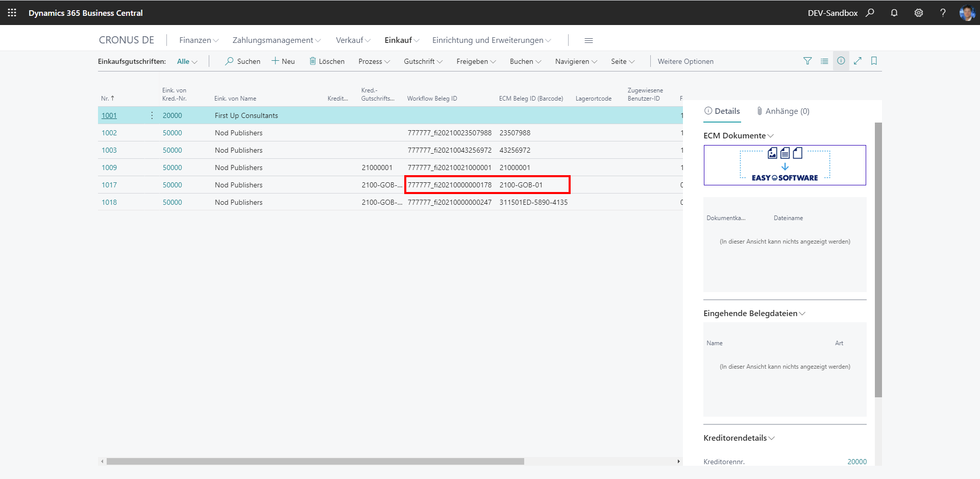
Task: Open the Verkauf menu
Action: (353, 40)
